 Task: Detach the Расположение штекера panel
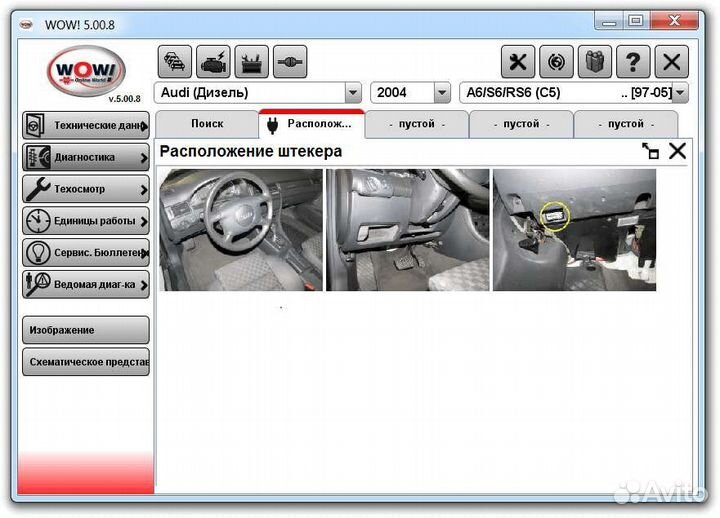pos(650,151)
